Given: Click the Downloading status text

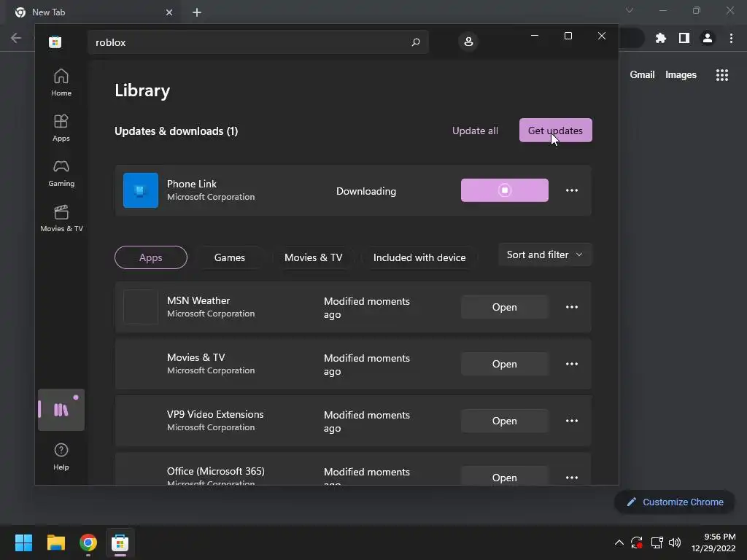Looking at the screenshot, I should click(366, 191).
